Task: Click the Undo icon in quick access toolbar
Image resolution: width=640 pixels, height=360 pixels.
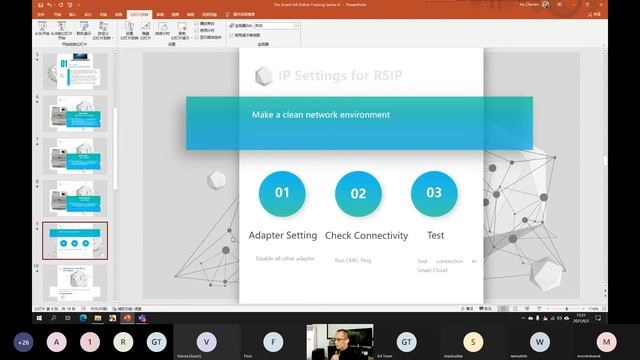Action: pos(50,5)
